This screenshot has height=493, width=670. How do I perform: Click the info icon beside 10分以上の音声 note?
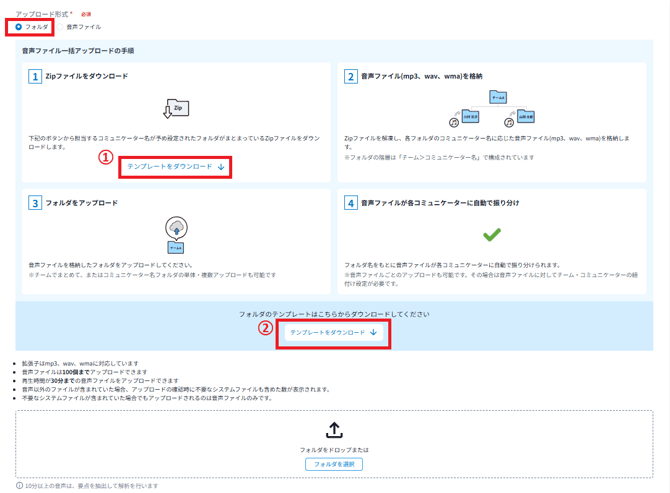tap(21, 486)
